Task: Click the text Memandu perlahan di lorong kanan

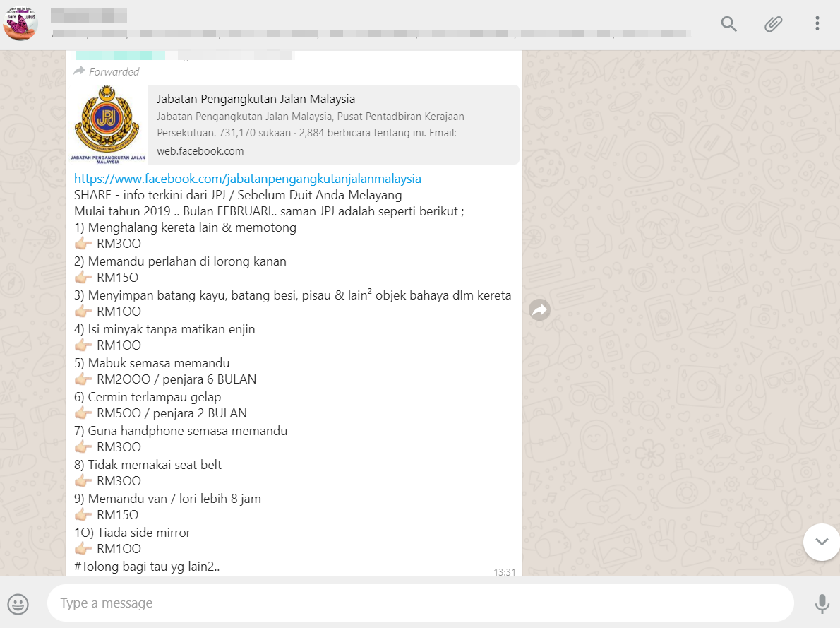Action: 187,261
